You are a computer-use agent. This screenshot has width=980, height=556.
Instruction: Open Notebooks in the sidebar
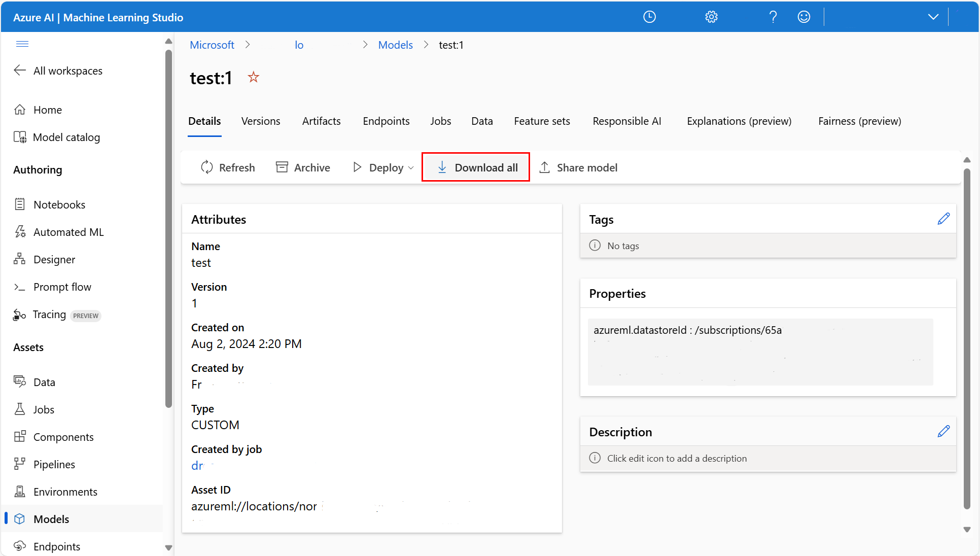pyautogui.click(x=50, y=204)
